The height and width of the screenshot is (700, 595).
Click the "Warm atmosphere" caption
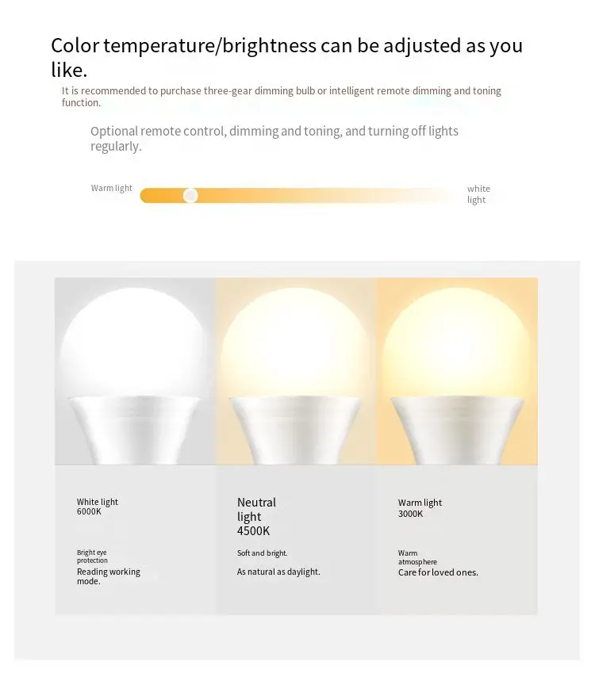point(417,557)
